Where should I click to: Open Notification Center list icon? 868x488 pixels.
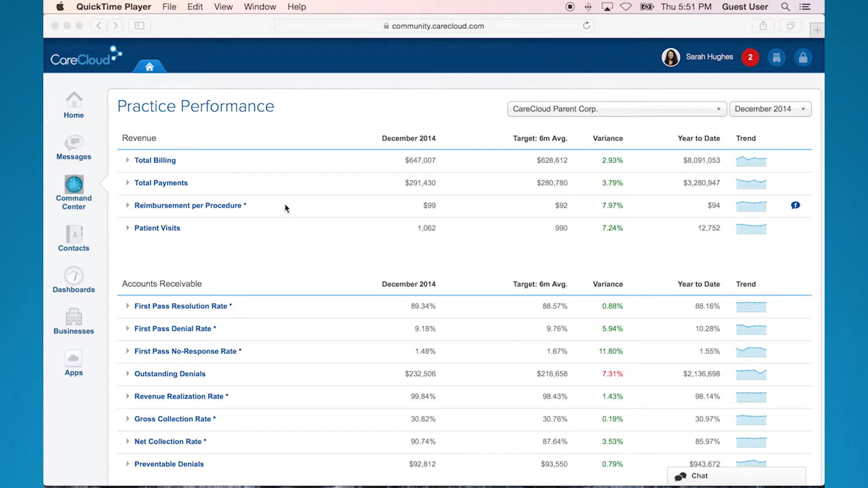pyautogui.click(x=805, y=7)
